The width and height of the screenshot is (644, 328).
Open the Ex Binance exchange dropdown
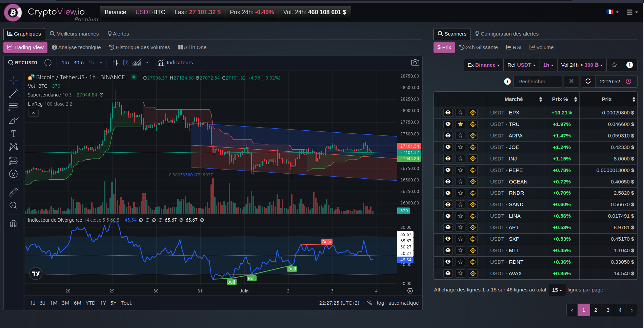pos(483,65)
